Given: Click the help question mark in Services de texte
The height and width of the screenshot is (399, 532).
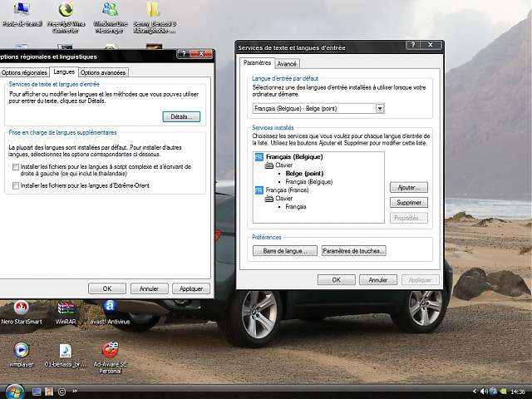Looking at the screenshot, I should [x=413, y=45].
